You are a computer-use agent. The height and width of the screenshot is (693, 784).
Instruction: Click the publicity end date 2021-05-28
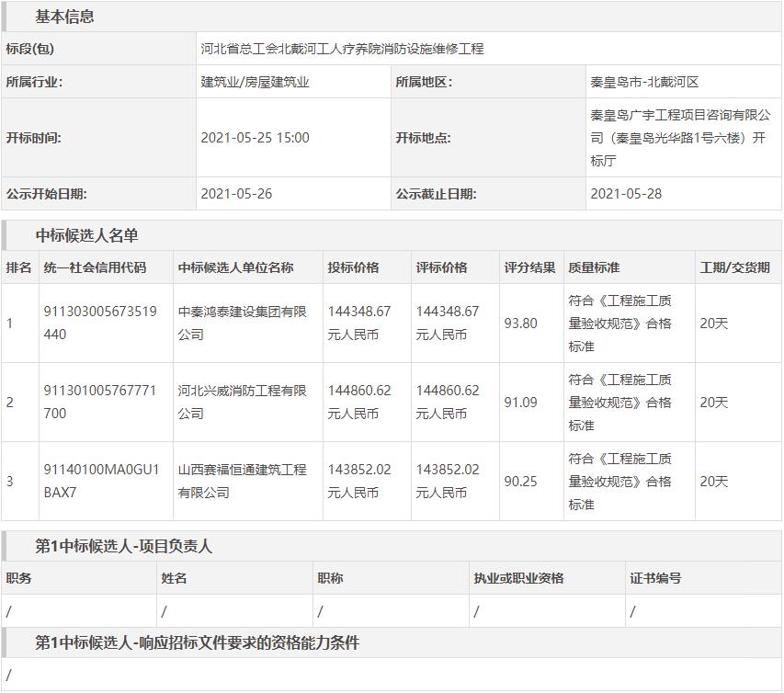click(x=625, y=194)
